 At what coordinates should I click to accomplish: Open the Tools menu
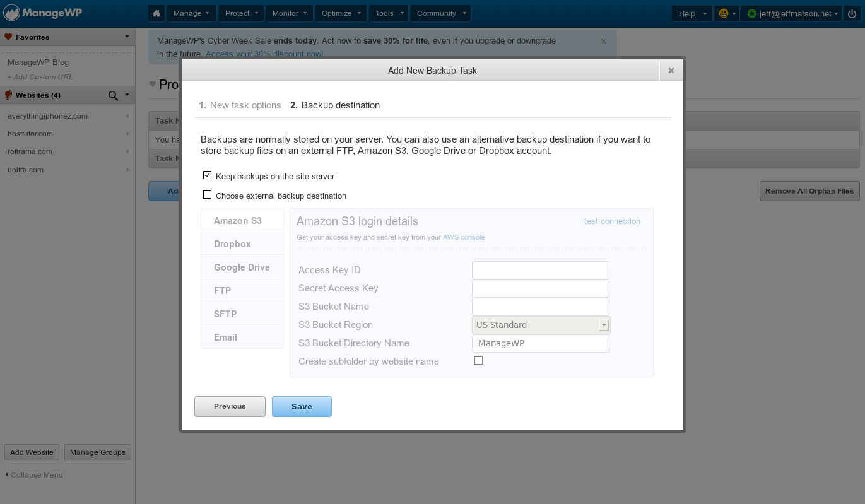pyautogui.click(x=389, y=13)
